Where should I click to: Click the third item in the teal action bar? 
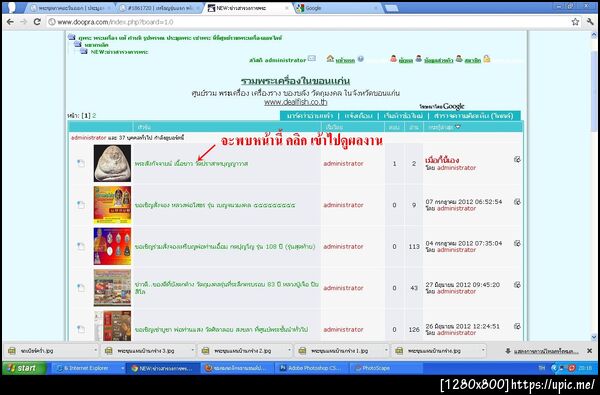click(x=403, y=116)
